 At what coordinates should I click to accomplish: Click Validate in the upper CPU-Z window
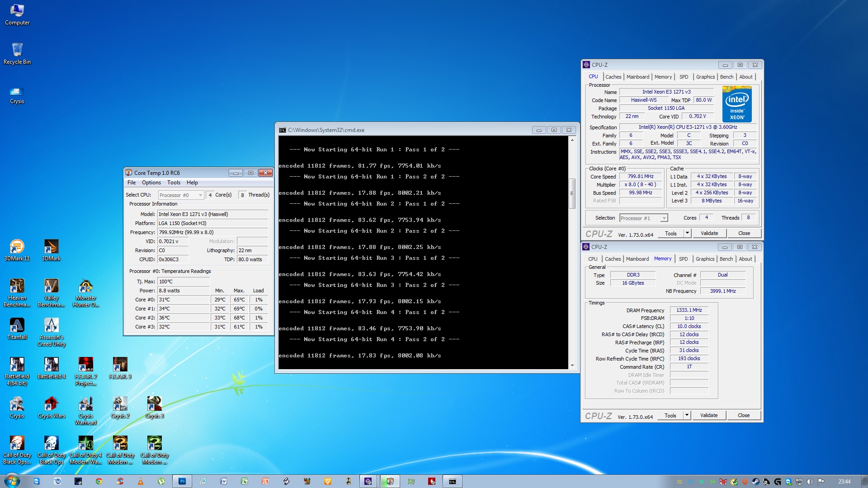point(709,233)
